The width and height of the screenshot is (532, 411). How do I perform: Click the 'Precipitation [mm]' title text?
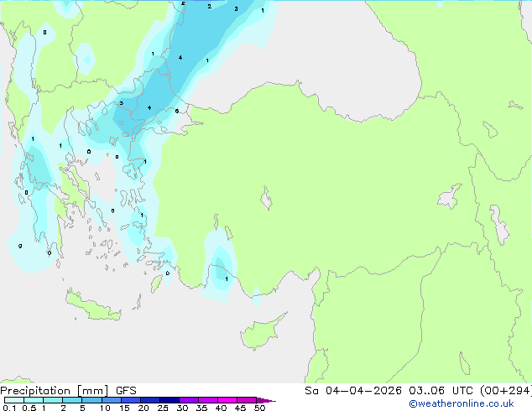[x=55, y=391]
